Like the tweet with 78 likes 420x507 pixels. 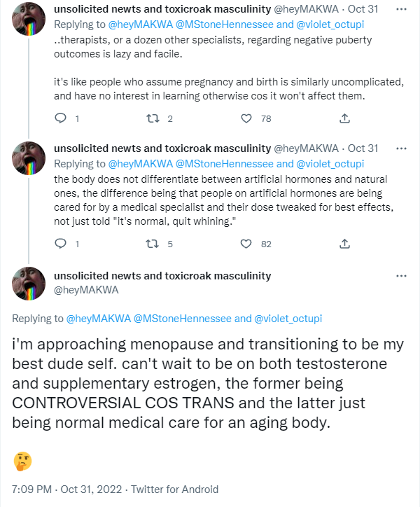246,118
